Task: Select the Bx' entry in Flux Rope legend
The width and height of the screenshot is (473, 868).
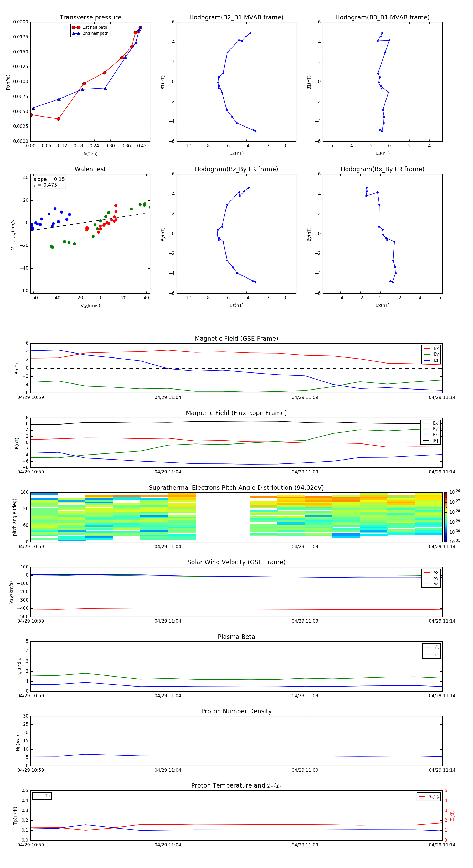Action: (x=431, y=423)
